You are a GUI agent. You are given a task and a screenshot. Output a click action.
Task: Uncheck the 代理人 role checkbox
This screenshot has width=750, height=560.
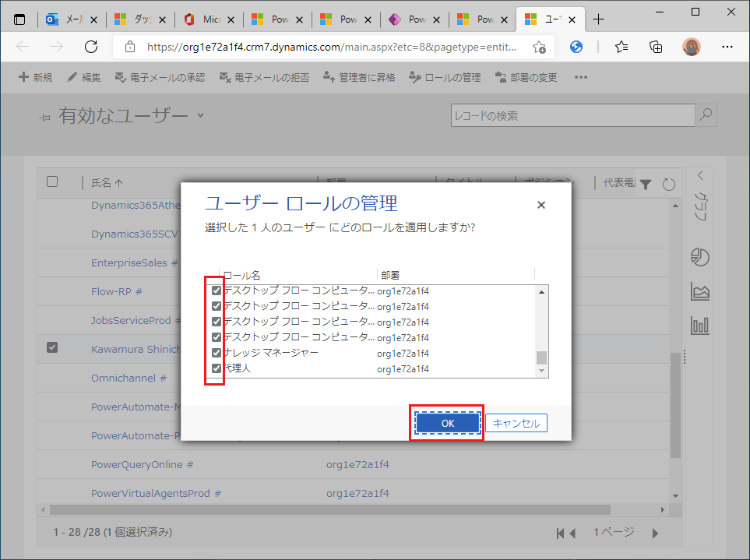point(217,368)
